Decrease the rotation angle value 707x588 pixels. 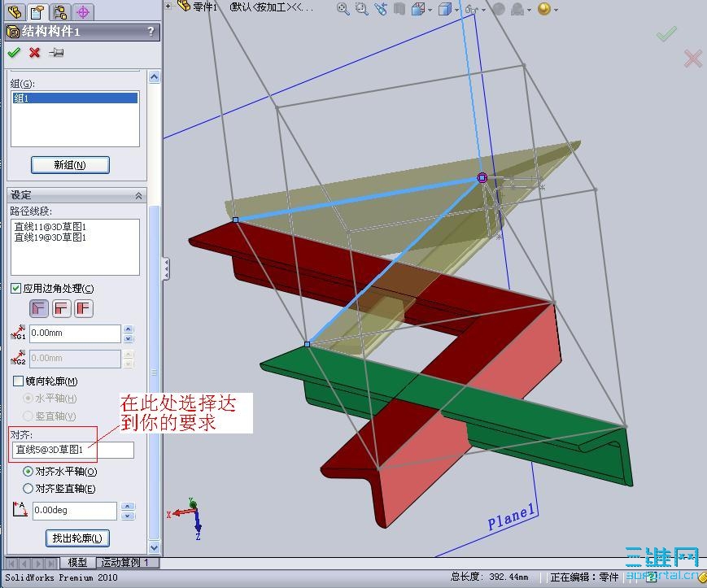(128, 516)
